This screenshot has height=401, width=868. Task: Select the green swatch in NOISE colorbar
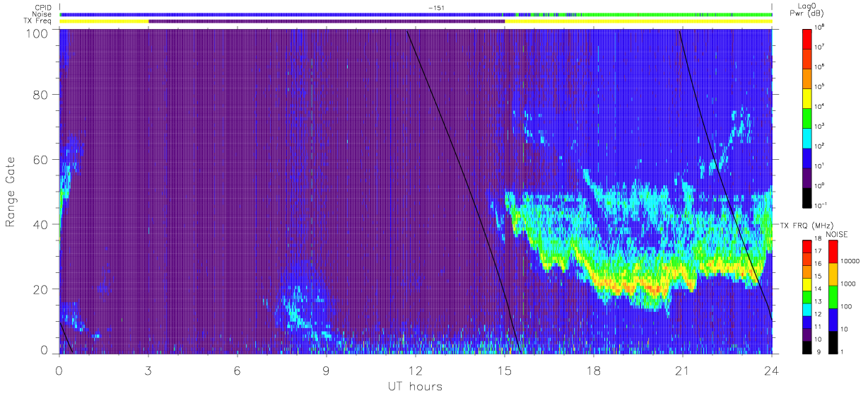(834, 297)
